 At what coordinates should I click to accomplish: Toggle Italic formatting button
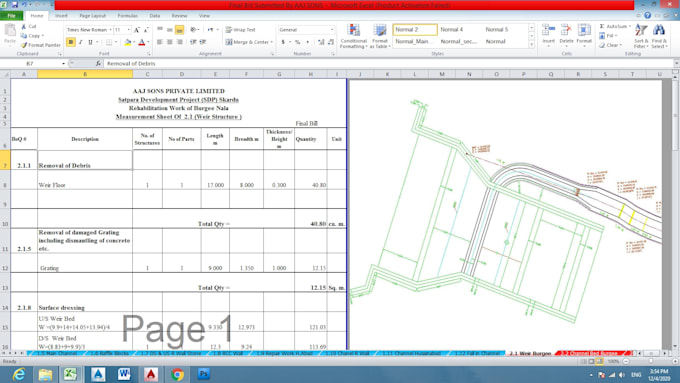click(80, 42)
